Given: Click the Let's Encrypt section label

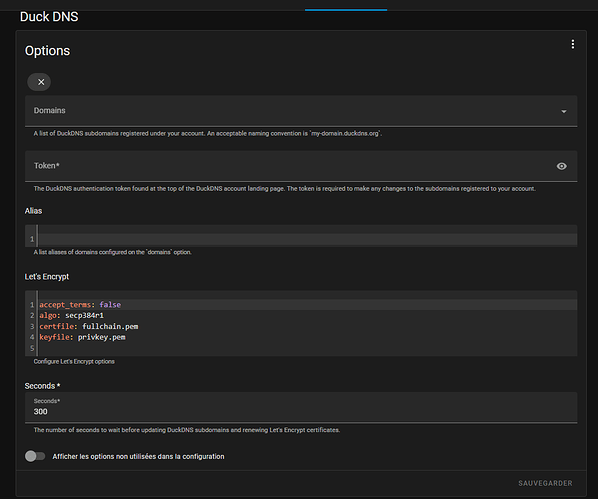Looking at the screenshot, I should pyautogui.click(x=47, y=277).
